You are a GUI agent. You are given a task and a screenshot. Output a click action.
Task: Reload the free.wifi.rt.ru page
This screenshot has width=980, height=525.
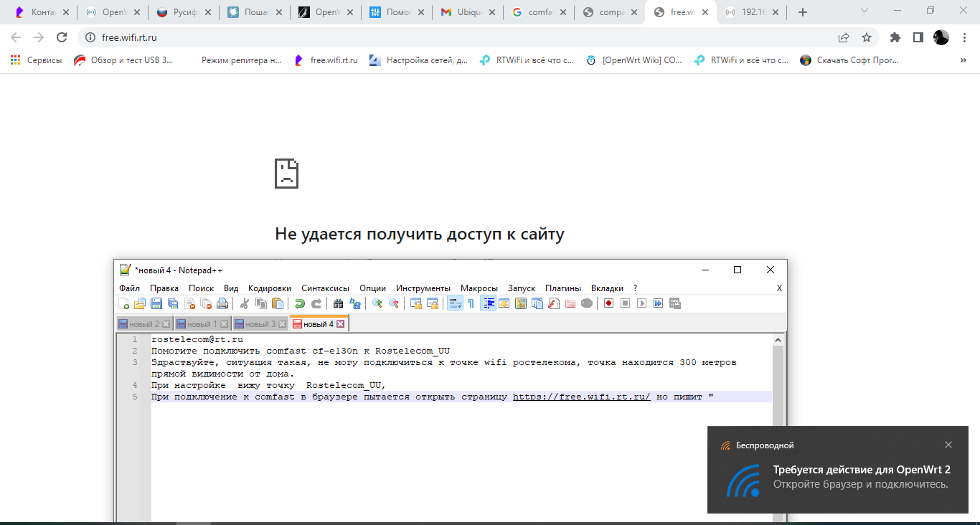[x=62, y=37]
